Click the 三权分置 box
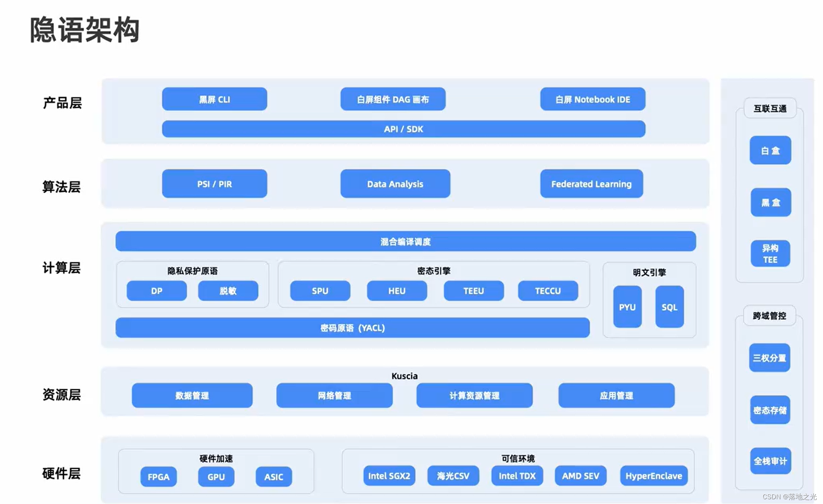Screen dimensions: 823x504 pos(769,358)
